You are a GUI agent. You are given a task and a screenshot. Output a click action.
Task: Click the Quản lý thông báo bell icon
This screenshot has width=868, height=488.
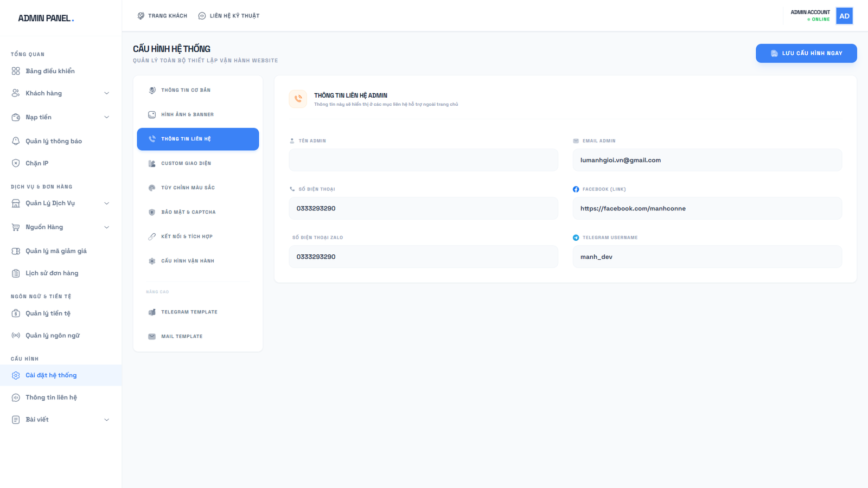coord(16,141)
